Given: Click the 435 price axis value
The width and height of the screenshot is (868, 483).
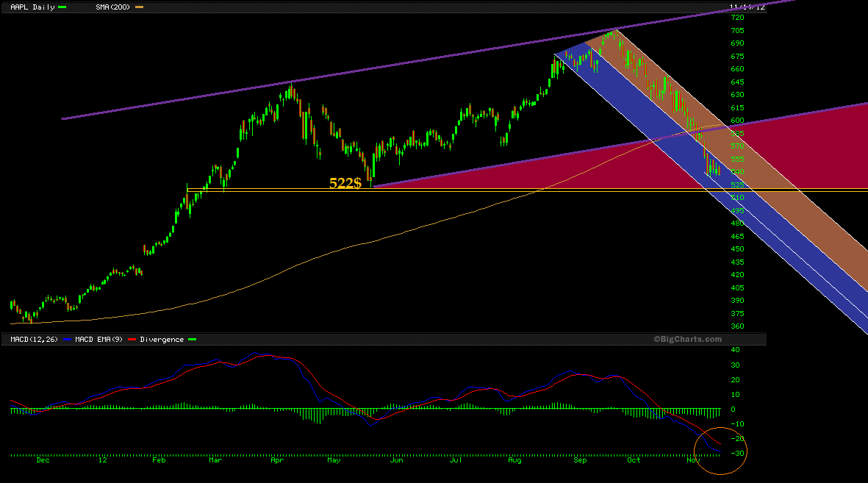Looking at the screenshot, I should pyautogui.click(x=737, y=262).
